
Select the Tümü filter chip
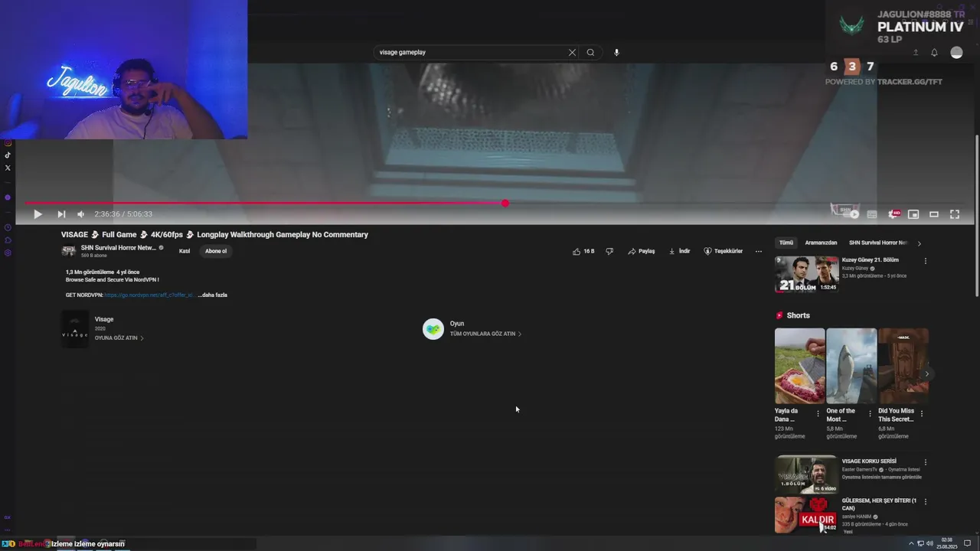(x=786, y=243)
